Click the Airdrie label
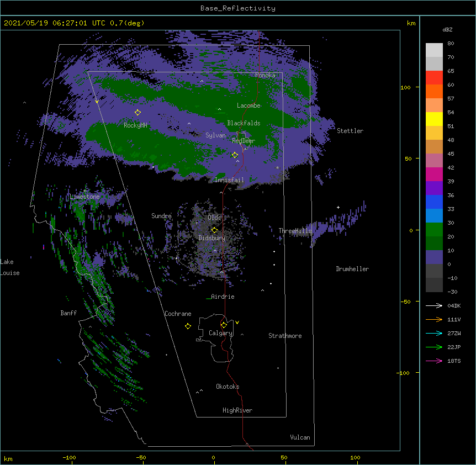Image resolution: width=476 pixels, height=465 pixels. pyautogui.click(x=223, y=297)
